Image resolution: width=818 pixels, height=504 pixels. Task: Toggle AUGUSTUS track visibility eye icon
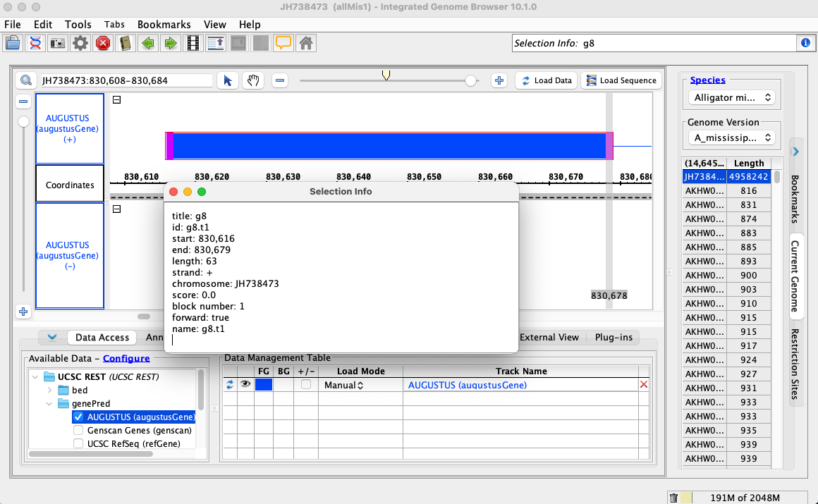pos(245,385)
